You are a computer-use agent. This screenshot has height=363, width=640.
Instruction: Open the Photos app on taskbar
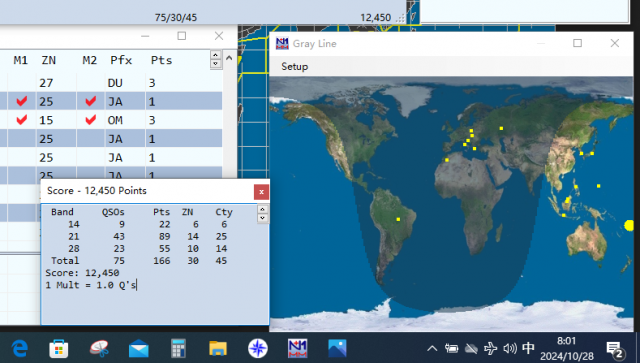337,348
